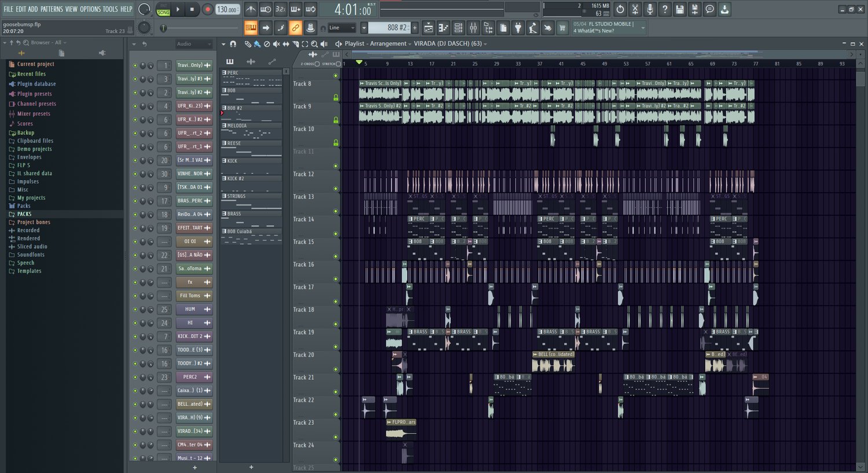Open the OPTIONS menu

pos(90,9)
